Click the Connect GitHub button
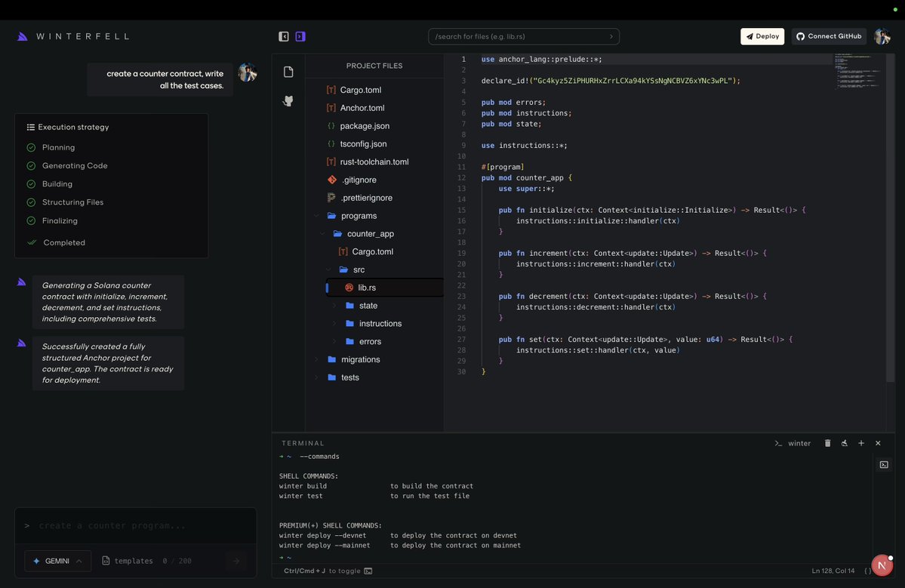 coord(828,35)
